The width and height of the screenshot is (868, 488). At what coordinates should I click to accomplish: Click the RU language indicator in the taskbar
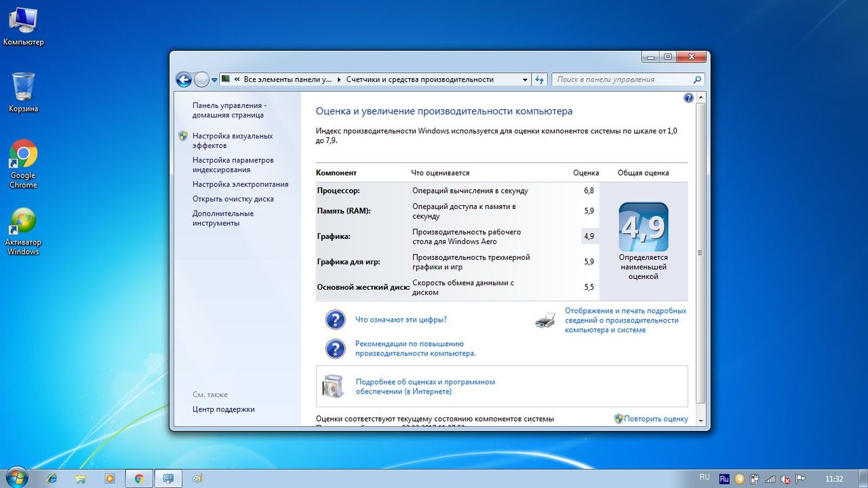point(704,477)
